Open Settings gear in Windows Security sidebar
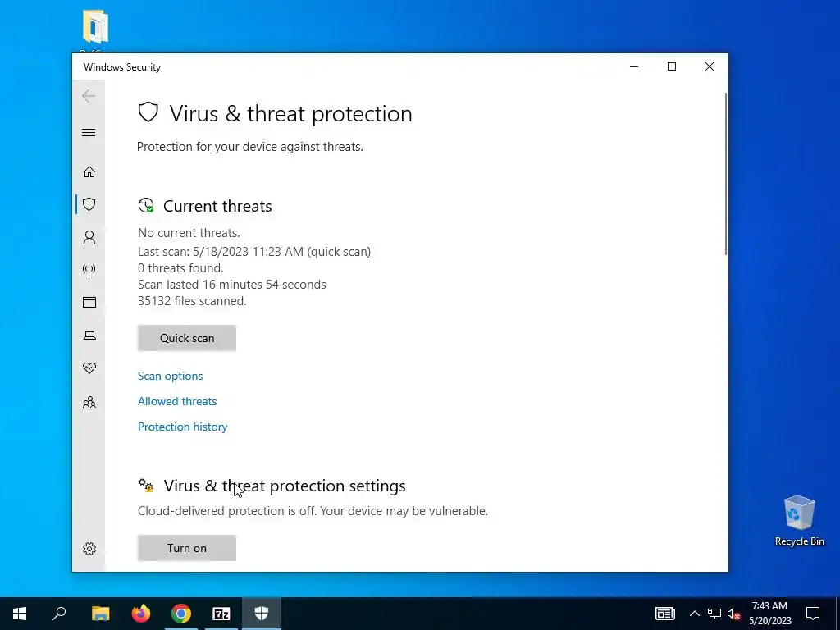The height and width of the screenshot is (630, 840). point(89,549)
